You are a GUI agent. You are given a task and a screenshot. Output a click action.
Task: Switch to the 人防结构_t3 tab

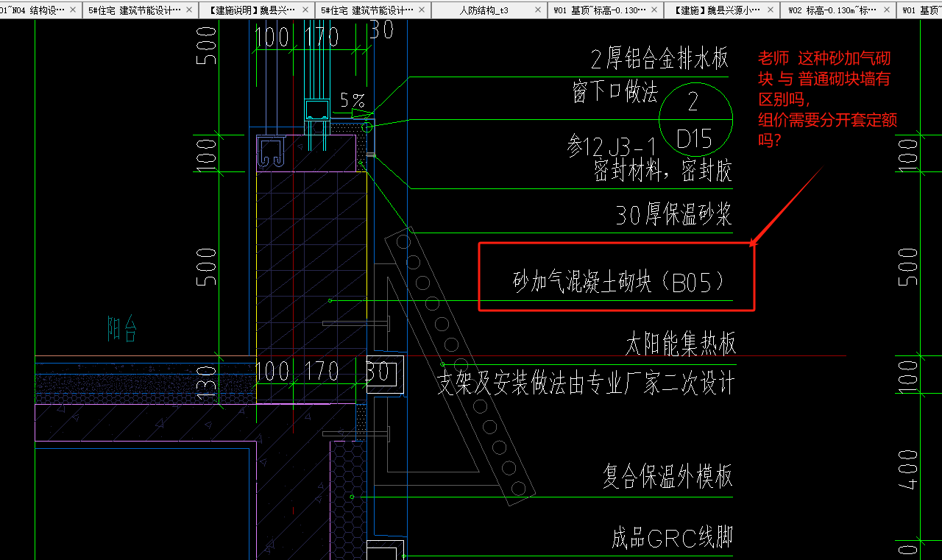click(x=484, y=10)
